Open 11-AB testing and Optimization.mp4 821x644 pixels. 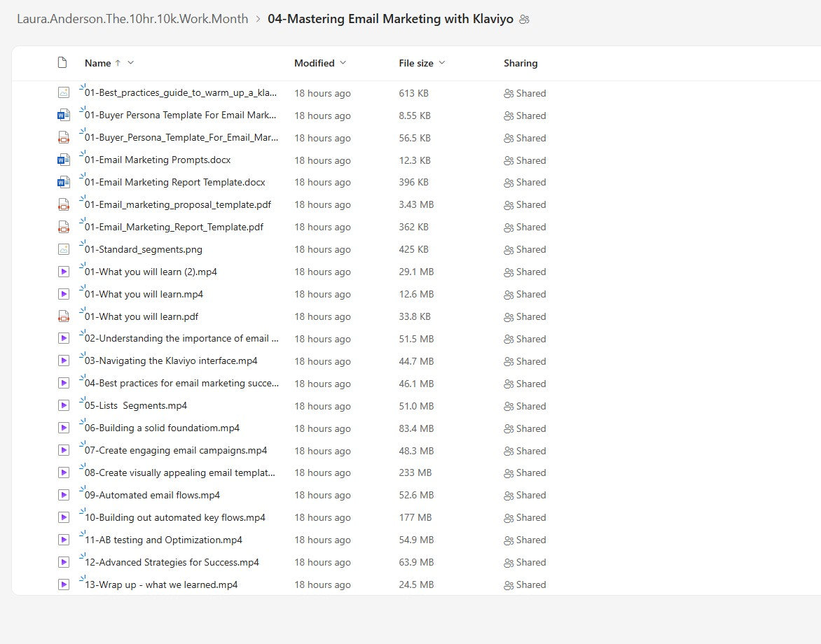[x=163, y=540]
